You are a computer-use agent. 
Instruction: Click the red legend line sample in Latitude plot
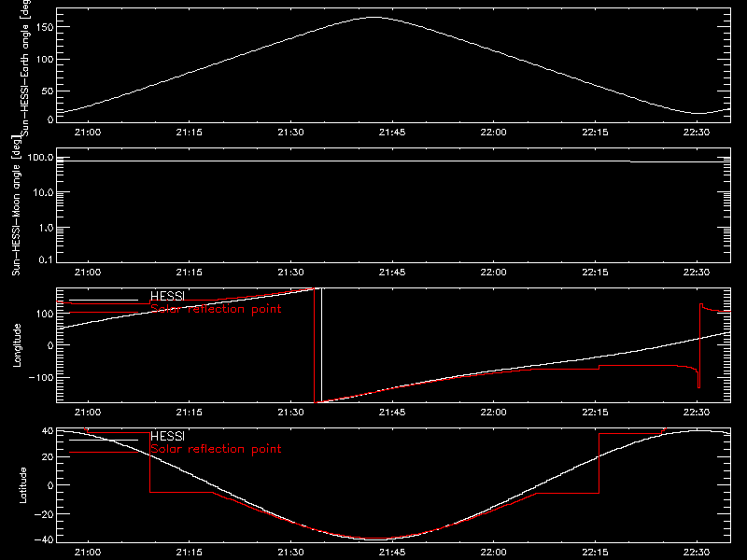point(104,453)
